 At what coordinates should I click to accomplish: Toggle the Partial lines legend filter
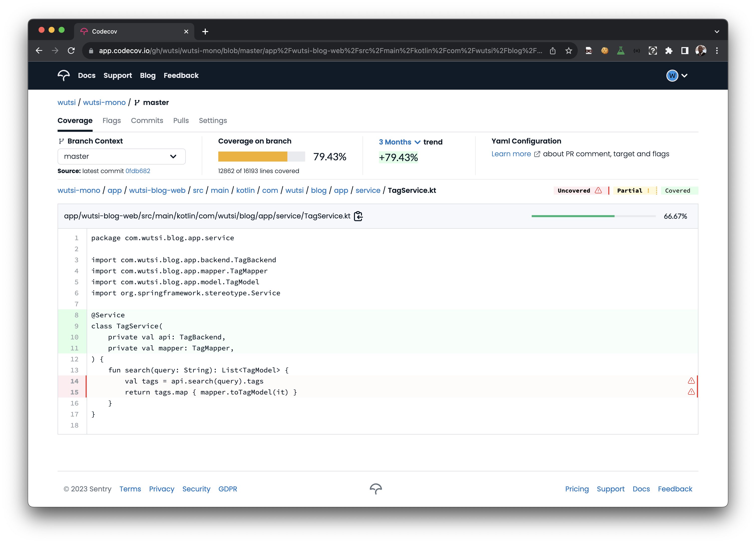point(633,190)
